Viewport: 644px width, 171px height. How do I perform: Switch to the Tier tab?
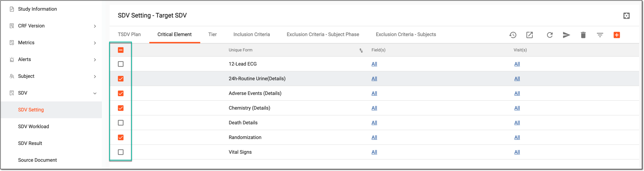pyautogui.click(x=213, y=35)
